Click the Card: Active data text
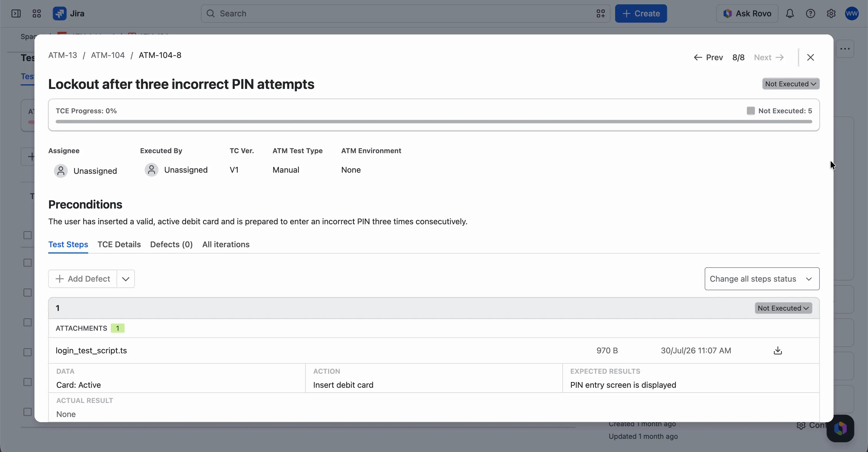 click(79, 385)
